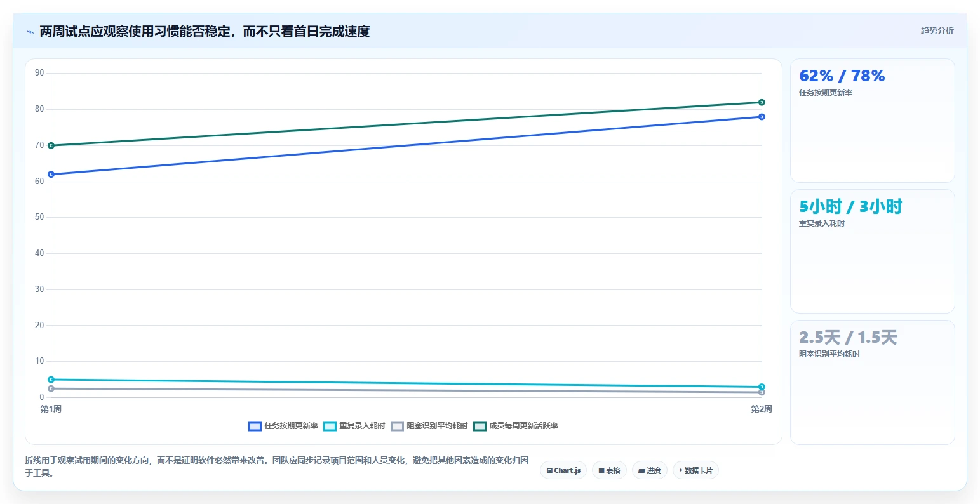Screen dimensions: 980x504
Task: Click the 90 y-axis tick label
Action: (39, 73)
